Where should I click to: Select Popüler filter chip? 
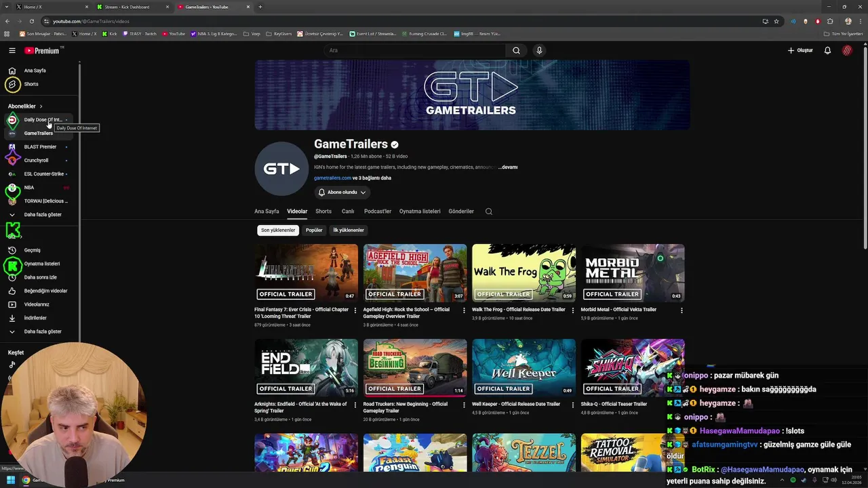pos(314,230)
